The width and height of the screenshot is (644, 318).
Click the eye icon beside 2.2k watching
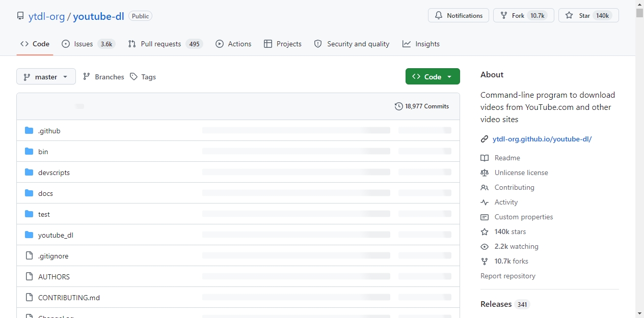point(485,246)
